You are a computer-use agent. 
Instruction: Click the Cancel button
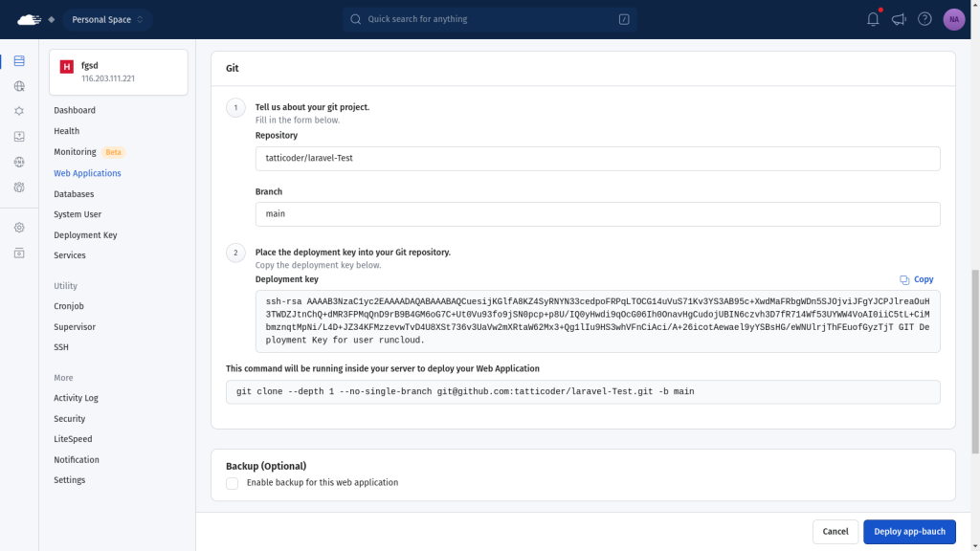coord(835,532)
